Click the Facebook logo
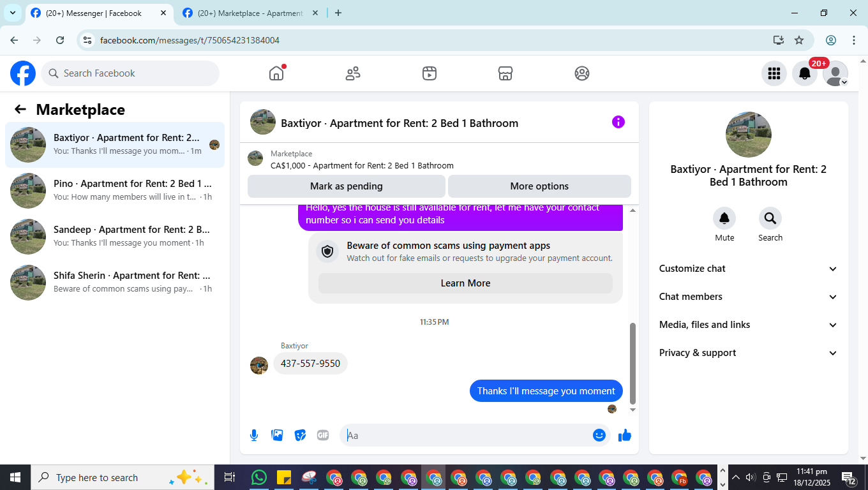Viewport: 868px width, 490px height. click(x=23, y=73)
